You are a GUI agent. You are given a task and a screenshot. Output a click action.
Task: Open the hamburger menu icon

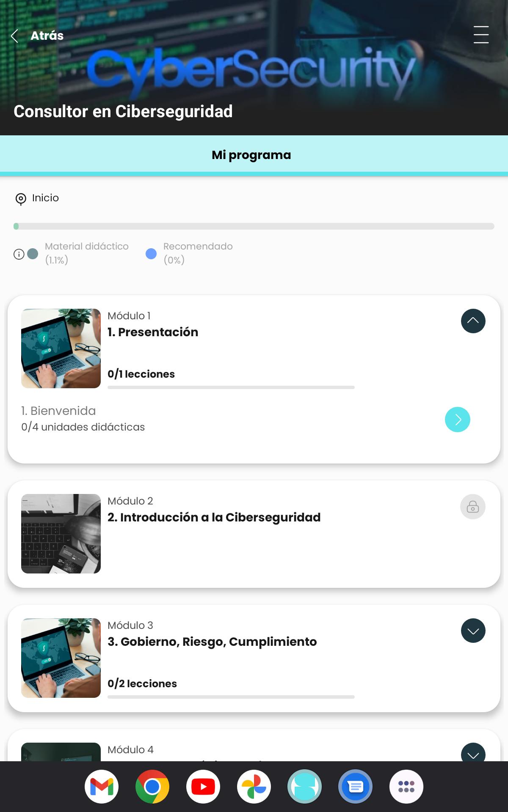click(481, 35)
